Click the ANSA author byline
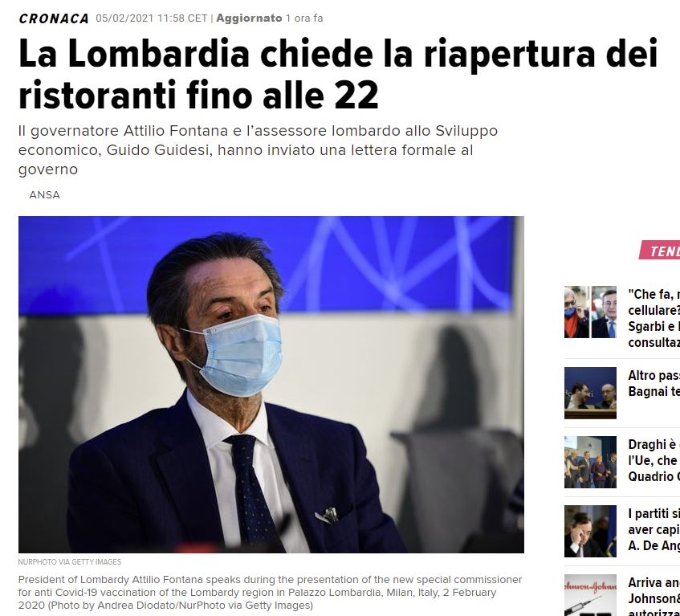Viewport: 680px width, 616px height. pyautogui.click(x=45, y=195)
